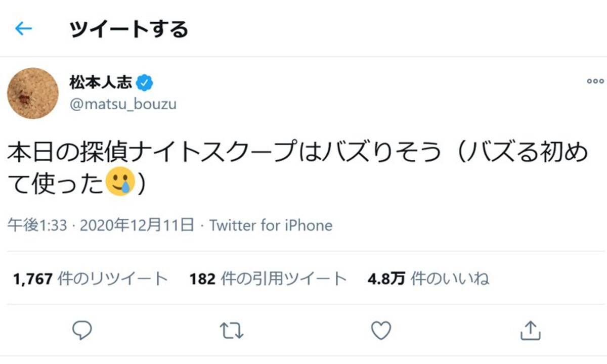Toggle retweet on this tweet
607x364 pixels.
coord(232,331)
